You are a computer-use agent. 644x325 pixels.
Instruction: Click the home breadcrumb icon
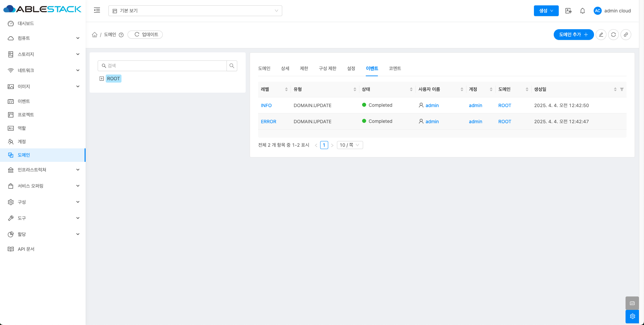pos(95,35)
